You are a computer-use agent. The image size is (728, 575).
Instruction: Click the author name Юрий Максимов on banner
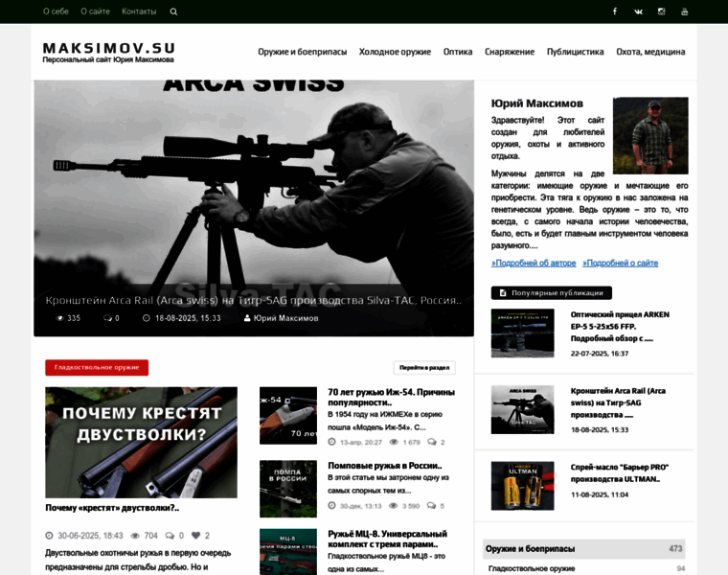click(285, 318)
